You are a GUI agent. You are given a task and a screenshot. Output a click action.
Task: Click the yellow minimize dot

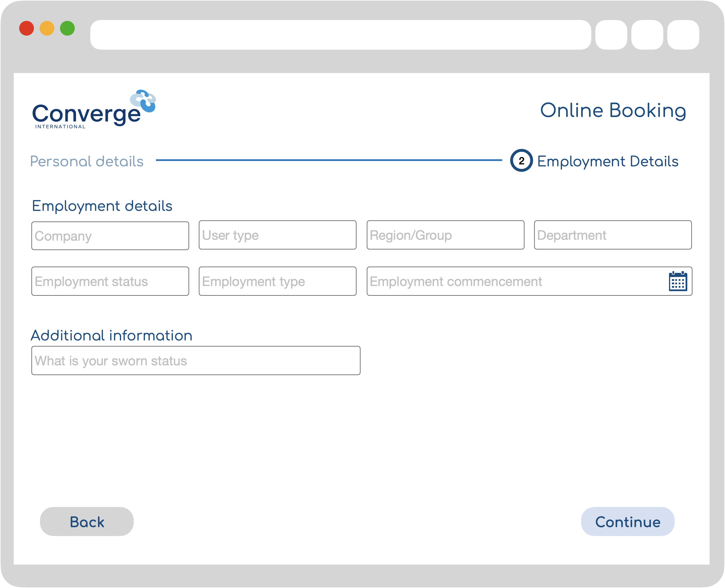point(47,28)
